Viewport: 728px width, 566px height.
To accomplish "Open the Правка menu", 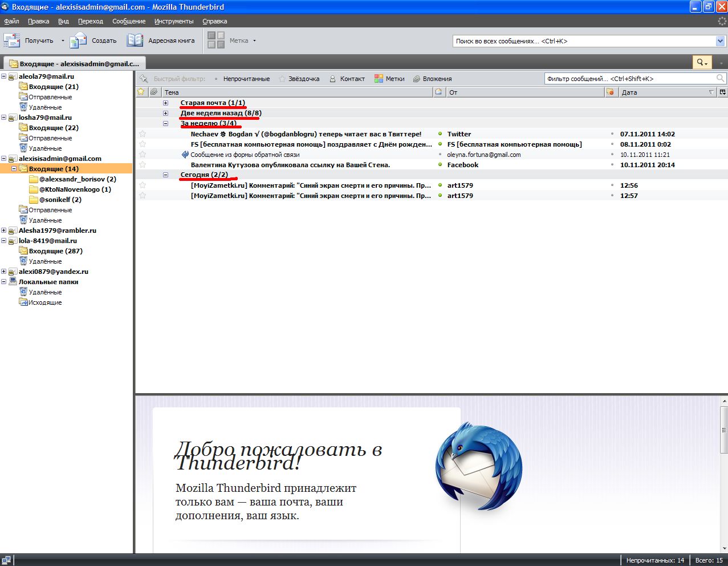I will (x=38, y=21).
